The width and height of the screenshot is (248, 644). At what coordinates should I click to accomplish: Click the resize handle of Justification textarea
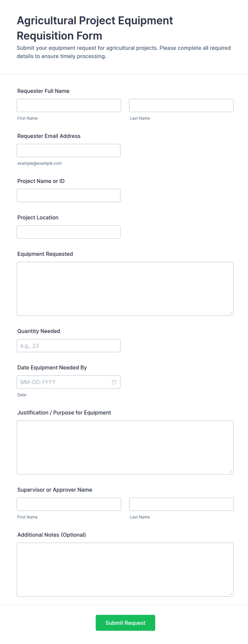(231, 471)
